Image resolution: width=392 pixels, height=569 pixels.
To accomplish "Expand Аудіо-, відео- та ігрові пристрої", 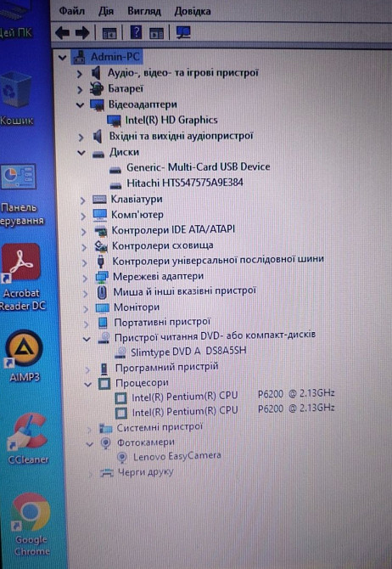I will click(80, 74).
